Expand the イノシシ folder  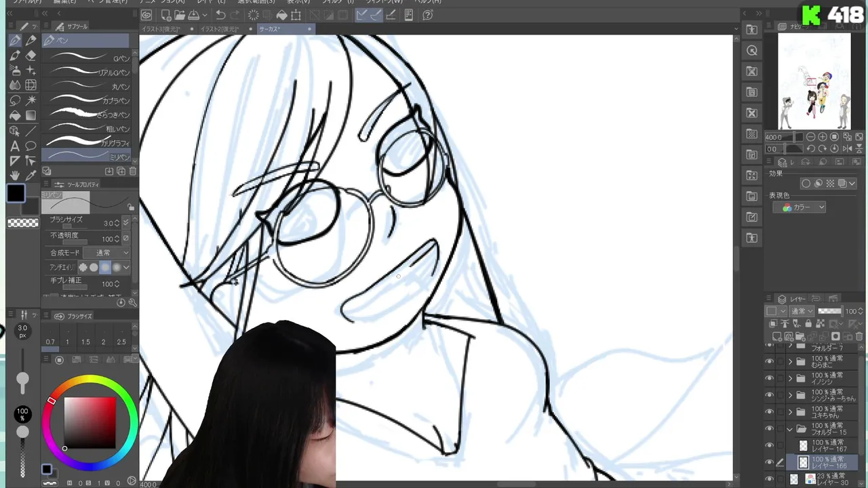pos(789,379)
